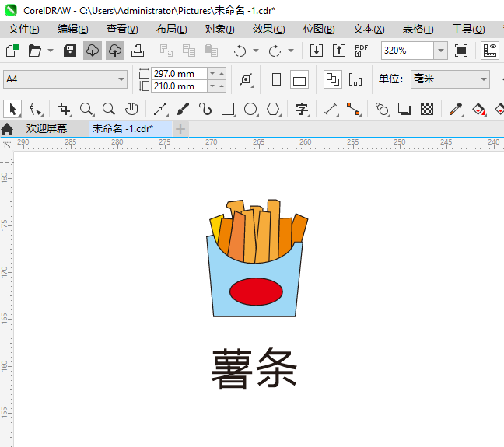This screenshot has width=504, height=447.
Task: Click the 薯条 text object
Action: pos(254,368)
